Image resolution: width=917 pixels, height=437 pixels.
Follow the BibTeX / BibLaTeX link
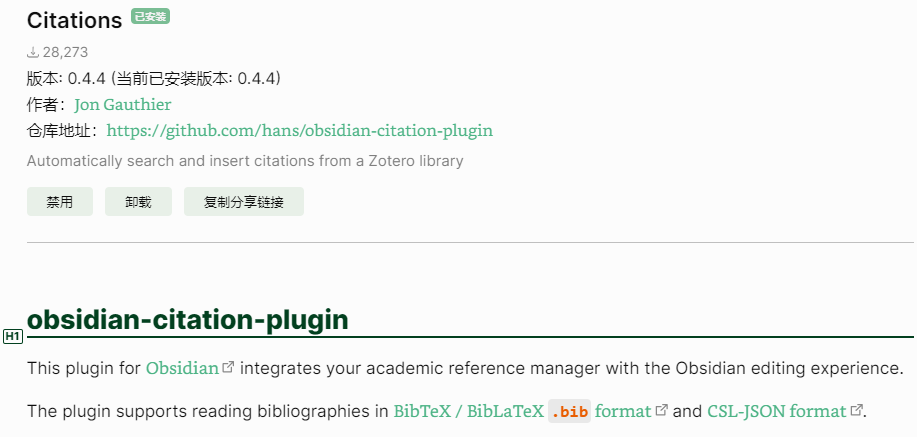pyautogui.click(x=469, y=411)
